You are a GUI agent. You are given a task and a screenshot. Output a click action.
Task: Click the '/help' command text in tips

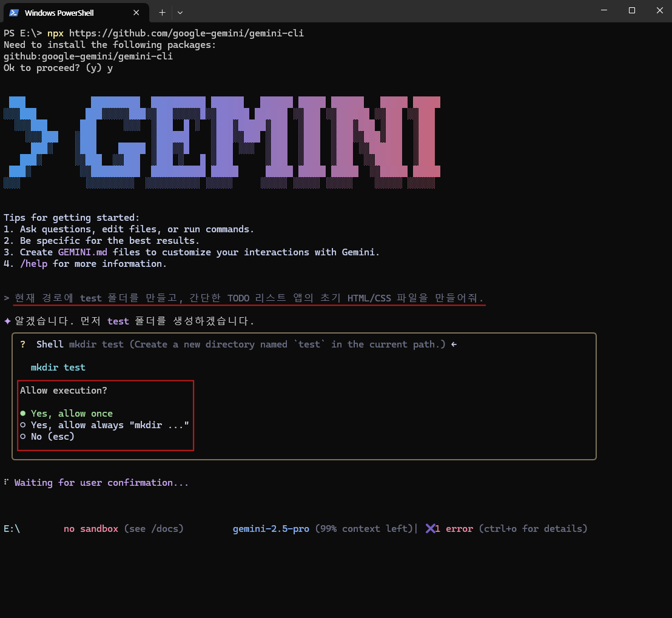click(x=33, y=264)
